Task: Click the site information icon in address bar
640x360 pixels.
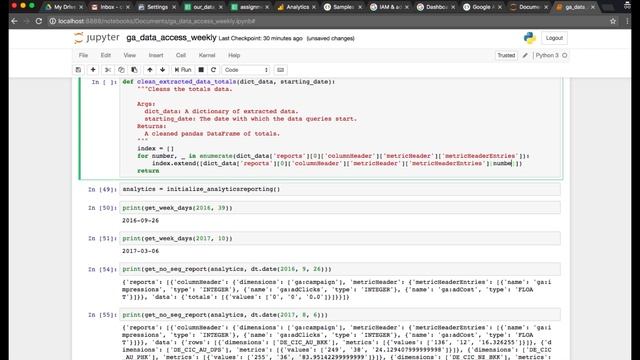Action: (53, 21)
